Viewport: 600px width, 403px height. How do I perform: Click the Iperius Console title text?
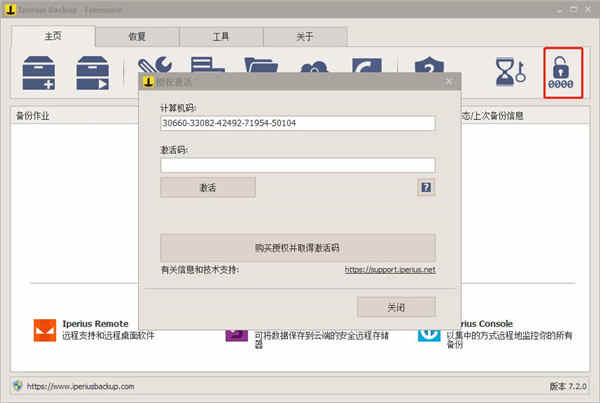coord(487,324)
